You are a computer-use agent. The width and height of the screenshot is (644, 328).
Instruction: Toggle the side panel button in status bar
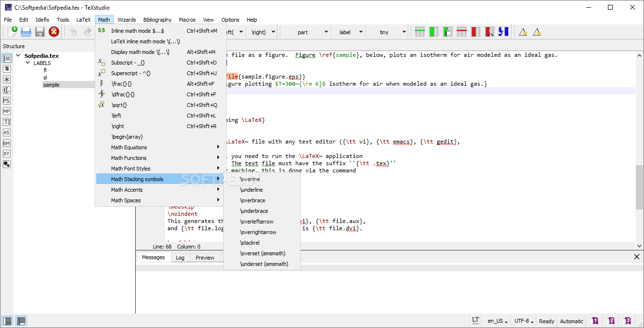click(x=8, y=321)
